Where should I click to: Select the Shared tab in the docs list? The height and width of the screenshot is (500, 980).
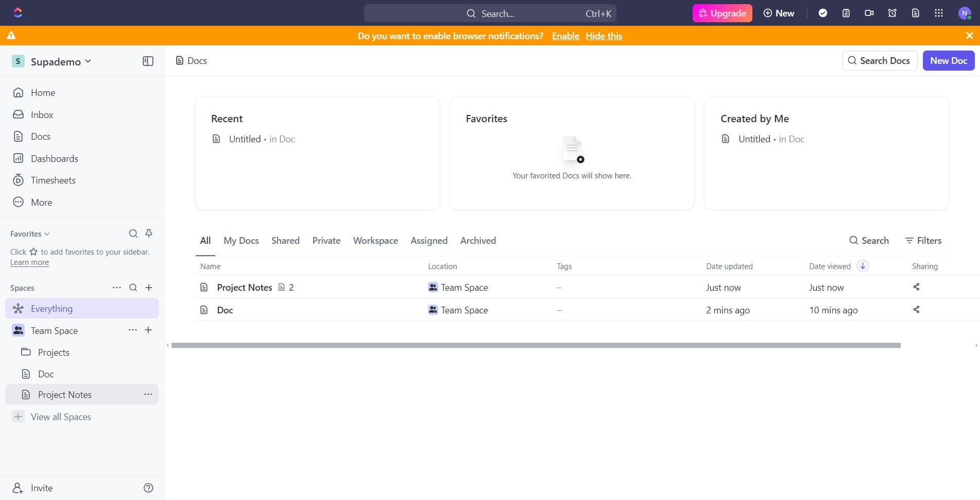coord(285,240)
